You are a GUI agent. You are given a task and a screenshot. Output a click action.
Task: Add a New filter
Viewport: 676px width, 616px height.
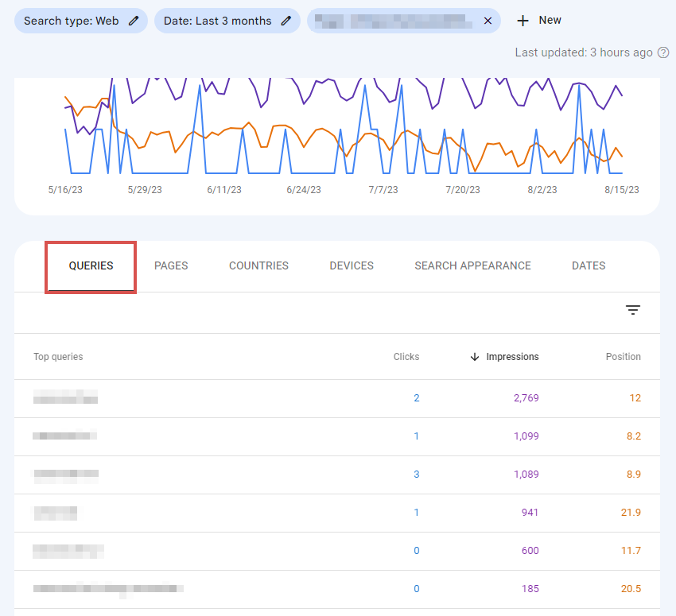pos(539,20)
